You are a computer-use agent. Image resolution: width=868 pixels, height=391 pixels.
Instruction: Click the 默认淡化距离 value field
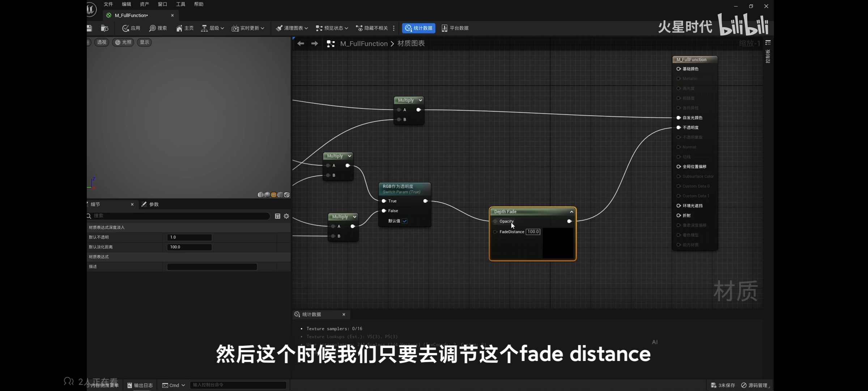(x=189, y=247)
